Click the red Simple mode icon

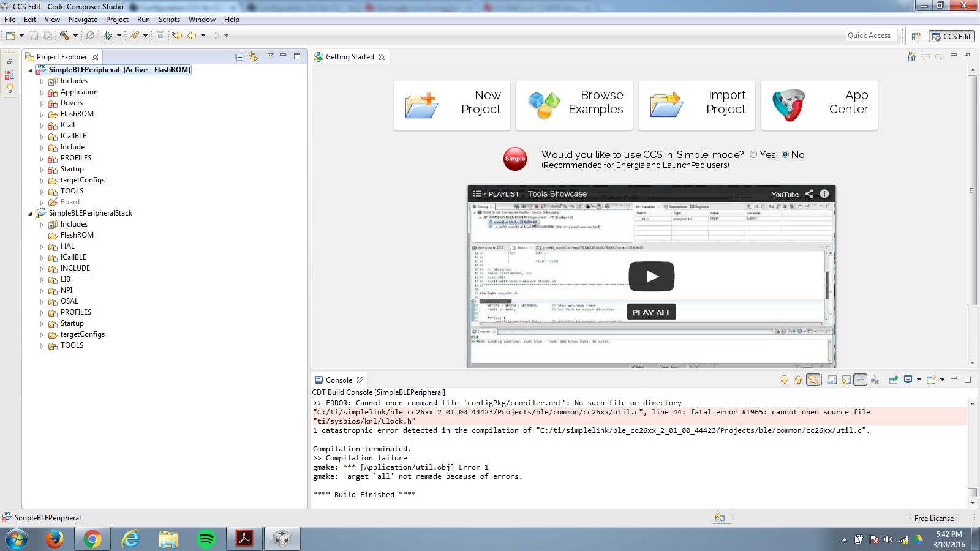click(515, 159)
